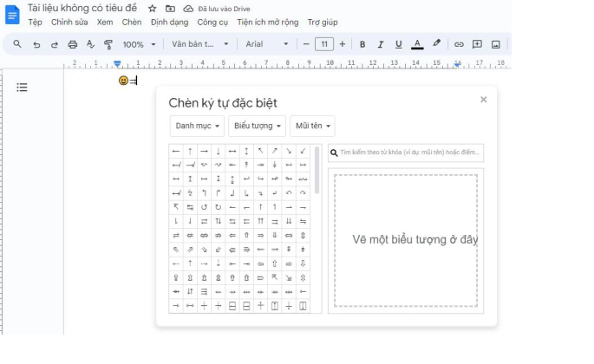Toggle bold formatting
This screenshot has width=594, height=364.
(362, 44)
